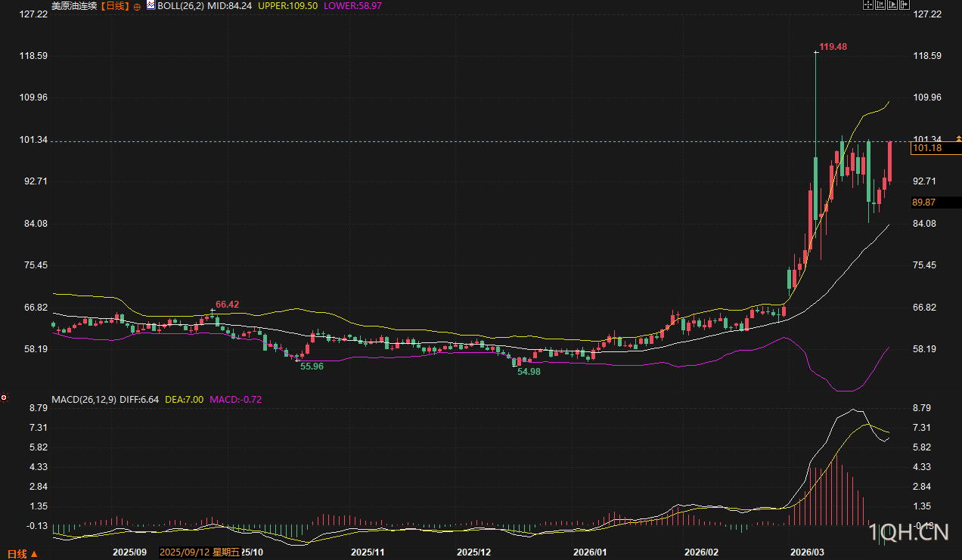The height and width of the screenshot is (560, 962).
Task: Click the MACD(26,12,9) indicator label
Action: 83,399
